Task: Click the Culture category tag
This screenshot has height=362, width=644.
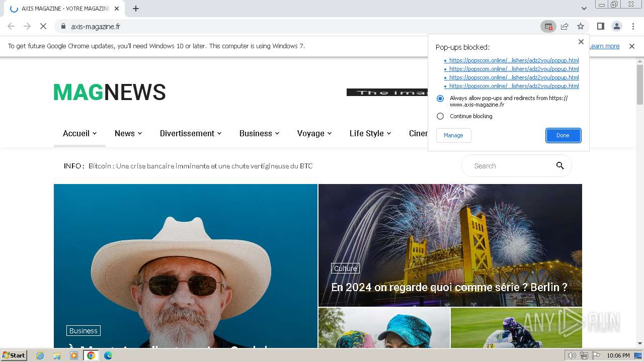Action: pos(345,268)
